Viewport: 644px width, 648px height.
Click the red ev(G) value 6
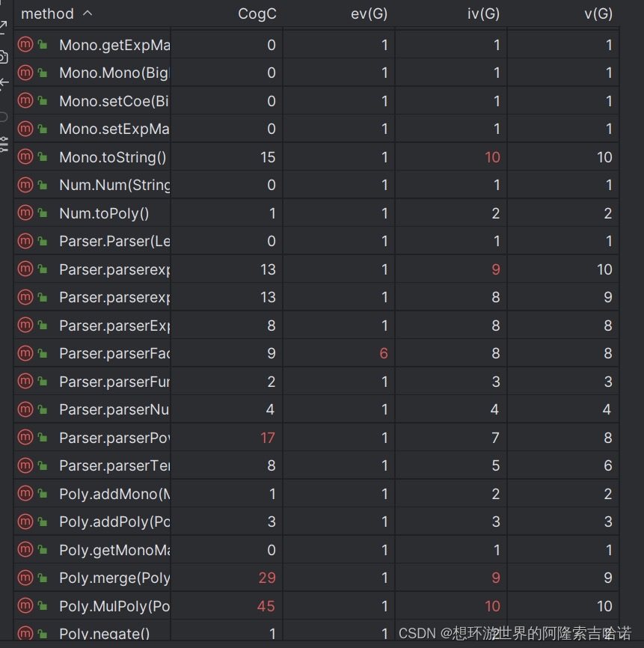coord(384,353)
